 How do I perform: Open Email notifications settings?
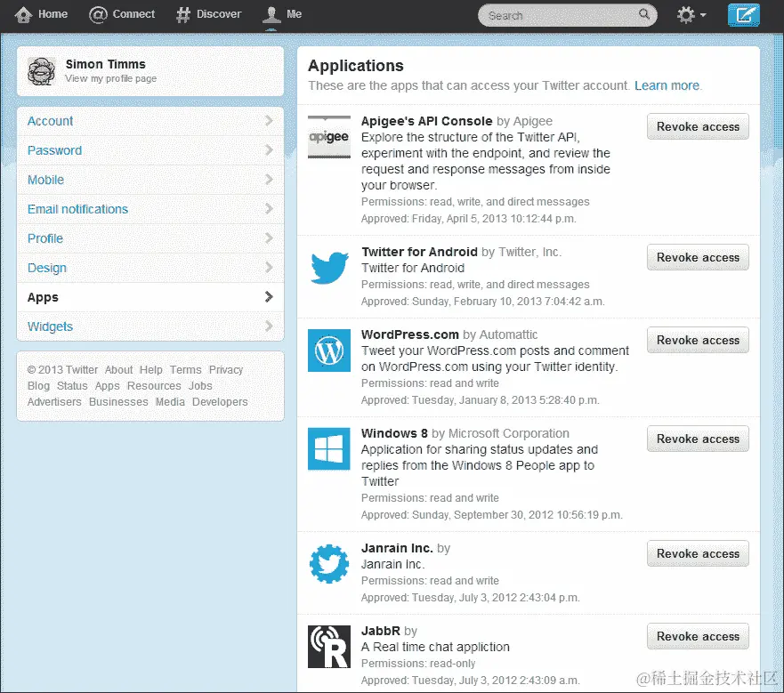click(150, 209)
